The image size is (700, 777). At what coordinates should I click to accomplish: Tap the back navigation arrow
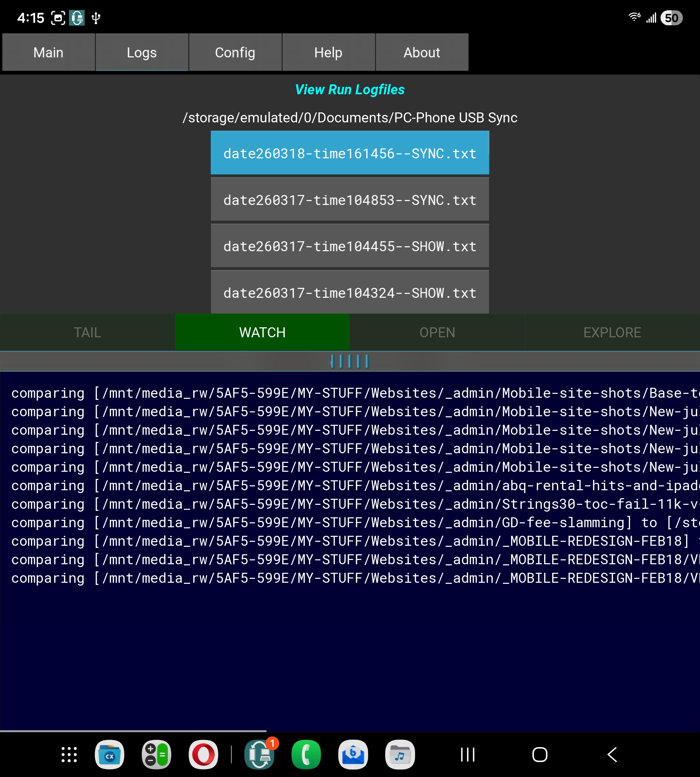612,755
